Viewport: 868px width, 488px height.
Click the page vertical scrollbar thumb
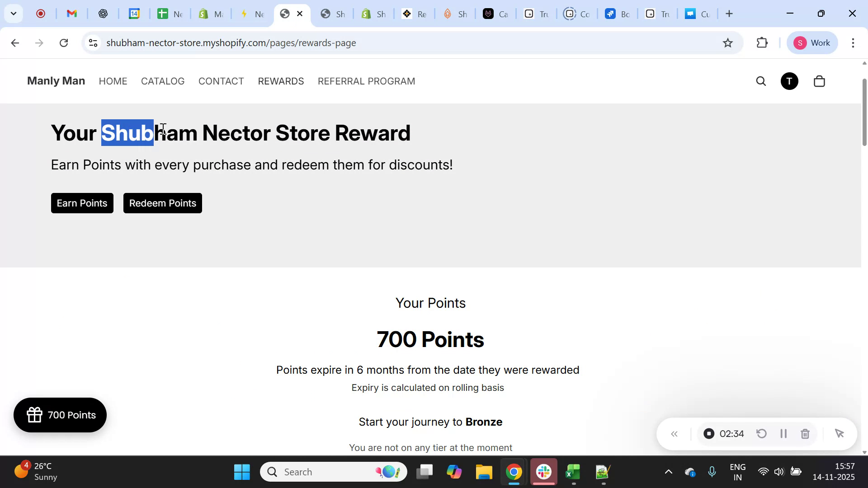click(864, 112)
